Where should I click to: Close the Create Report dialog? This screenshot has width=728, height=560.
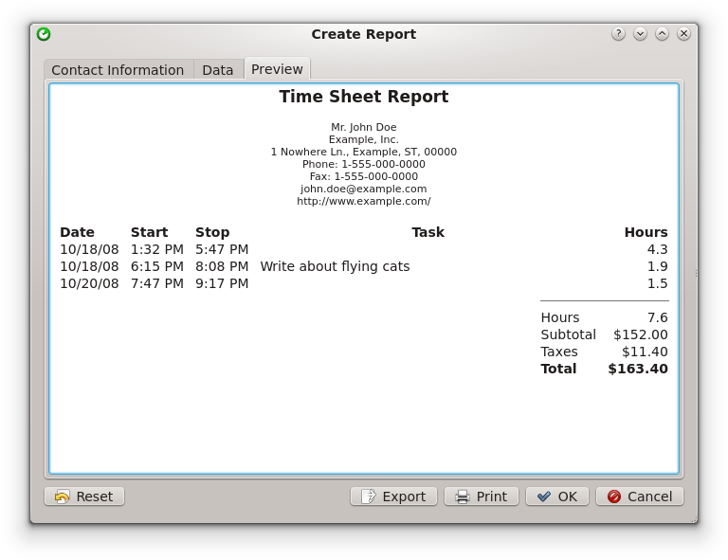pyautogui.click(x=683, y=34)
